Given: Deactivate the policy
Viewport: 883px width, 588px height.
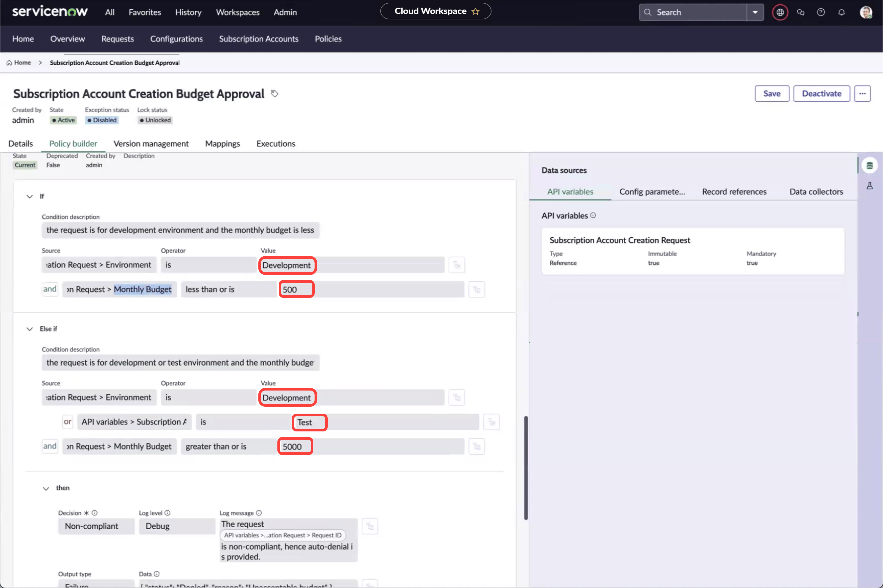Looking at the screenshot, I should (822, 93).
